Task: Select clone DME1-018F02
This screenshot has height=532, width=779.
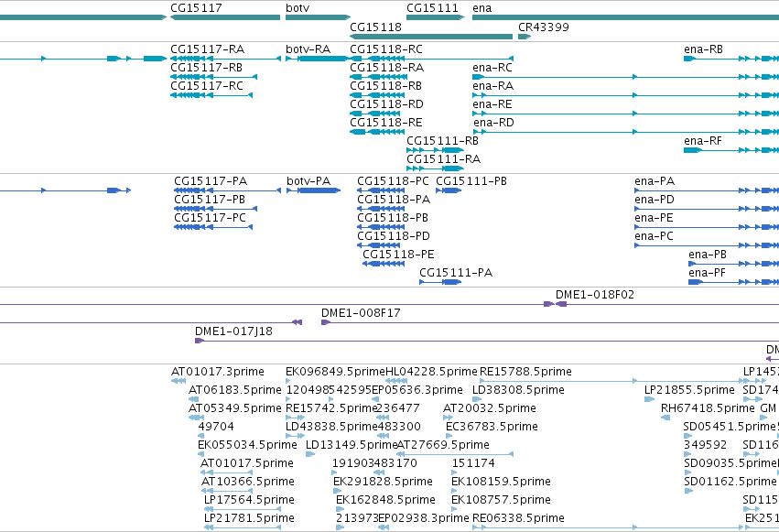Action: point(595,295)
